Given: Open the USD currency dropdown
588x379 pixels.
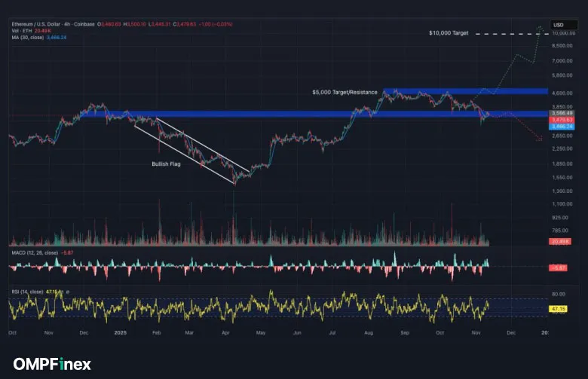Looking at the screenshot, I should tap(559, 25).
